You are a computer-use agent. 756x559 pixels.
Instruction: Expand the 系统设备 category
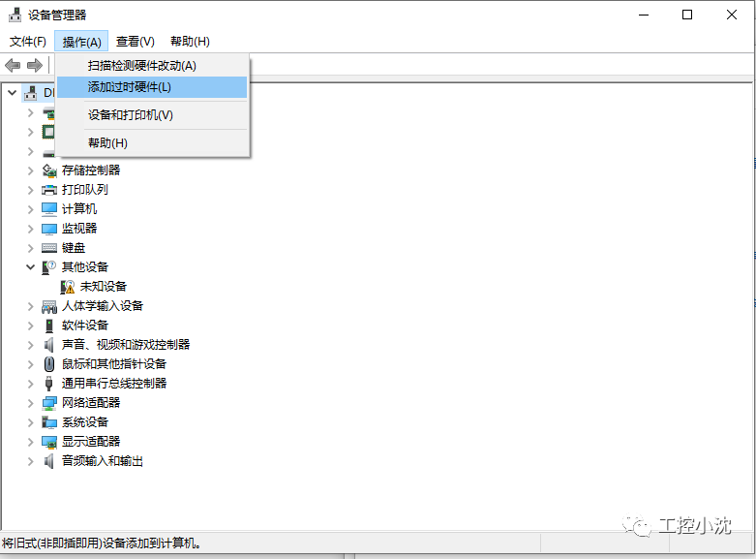[x=30, y=422]
